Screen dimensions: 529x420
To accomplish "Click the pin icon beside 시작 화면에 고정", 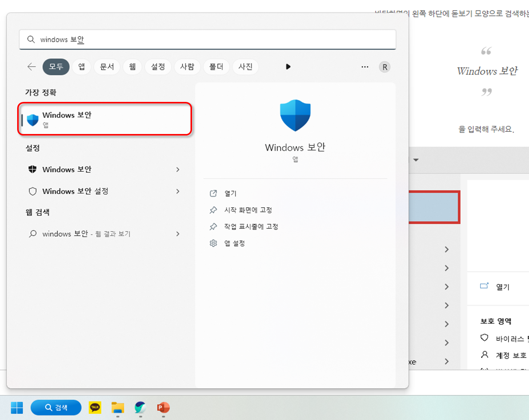I will point(213,210).
